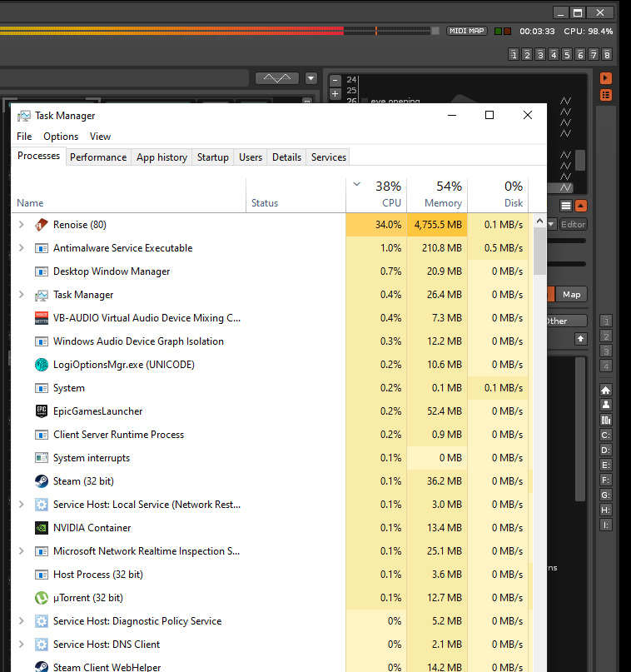The image size is (631, 672).
Task: Sort processes by Memory column header
Action: [x=437, y=195]
